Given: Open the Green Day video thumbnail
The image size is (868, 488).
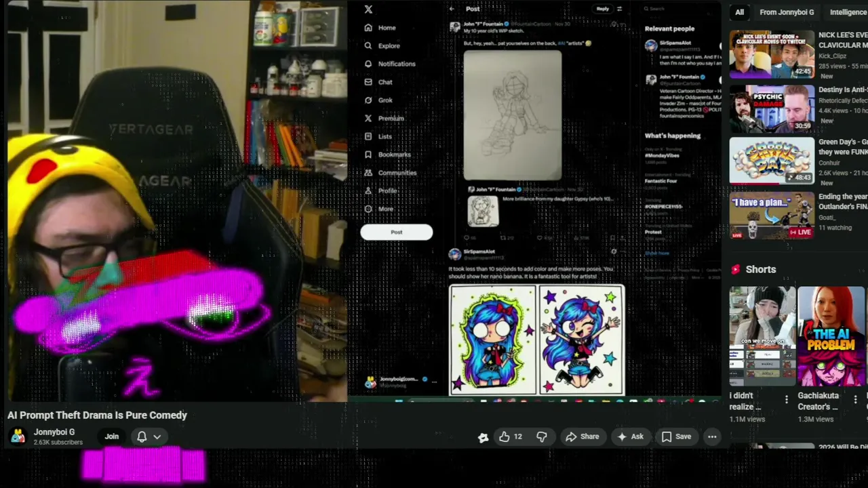Looking at the screenshot, I should point(772,161).
